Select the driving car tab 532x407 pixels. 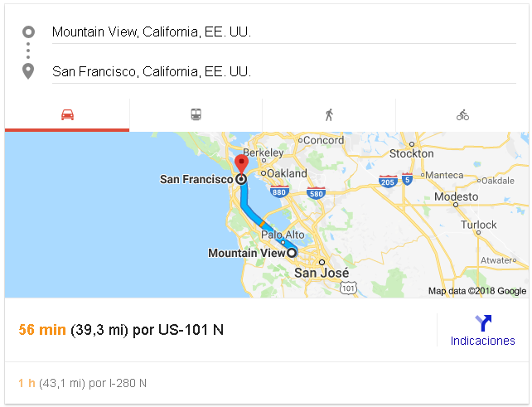pyautogui.click(x=67, y=115)
